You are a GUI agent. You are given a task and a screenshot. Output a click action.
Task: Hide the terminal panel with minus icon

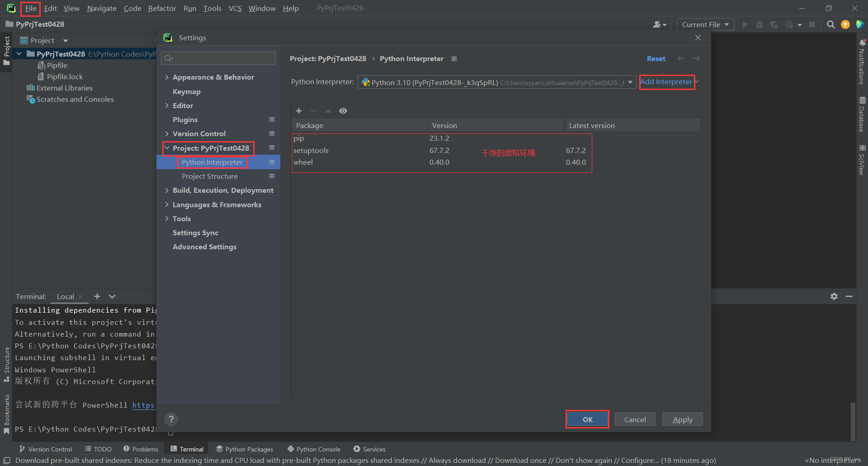(849, 296)
